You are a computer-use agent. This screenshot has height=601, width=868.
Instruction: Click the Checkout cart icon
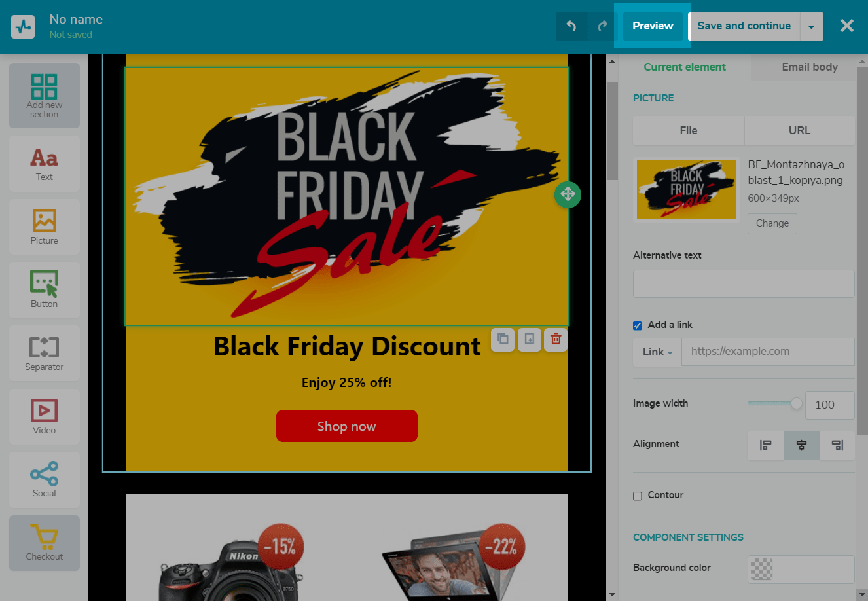(x=45, y=537)
